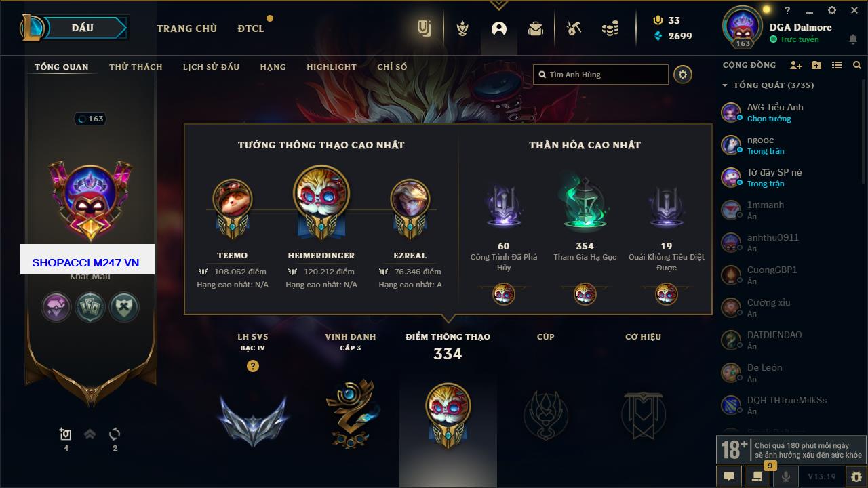Open the chat bubble icon at bottom

click(x=729, y=476)
